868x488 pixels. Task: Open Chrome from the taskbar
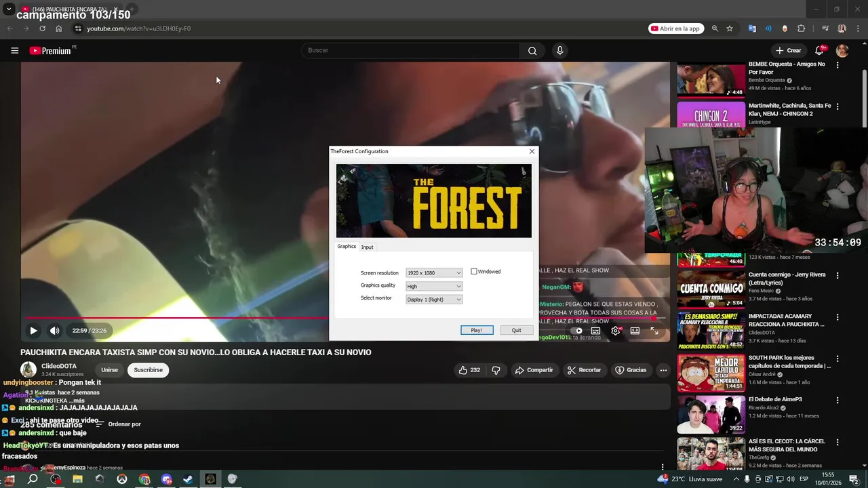point(144,479)
